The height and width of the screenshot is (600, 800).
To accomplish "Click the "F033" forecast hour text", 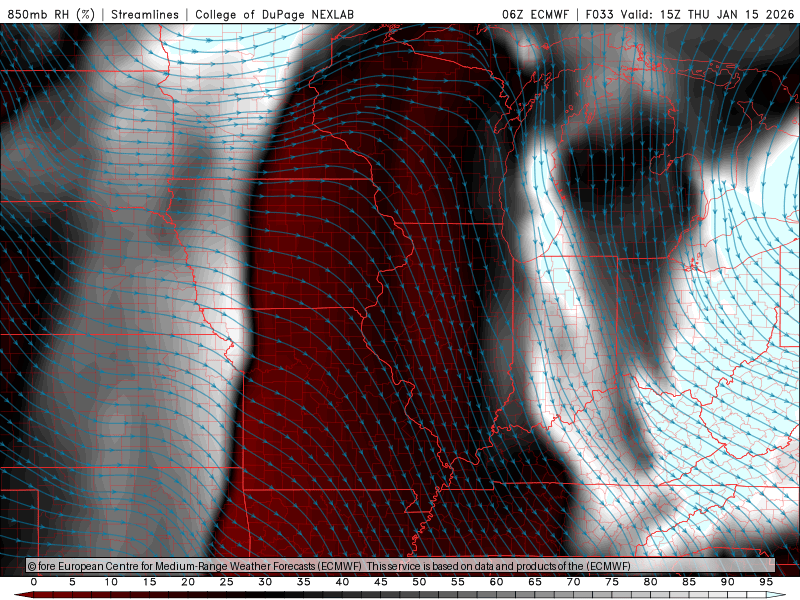I will 599,14.
